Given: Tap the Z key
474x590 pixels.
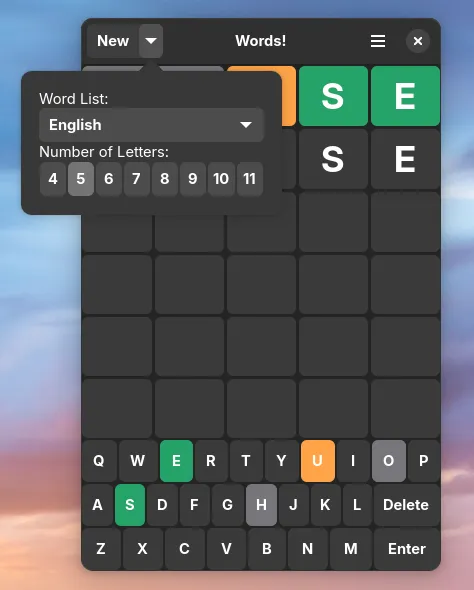Looking at the screenshot, I should click(x=101, y=549).
